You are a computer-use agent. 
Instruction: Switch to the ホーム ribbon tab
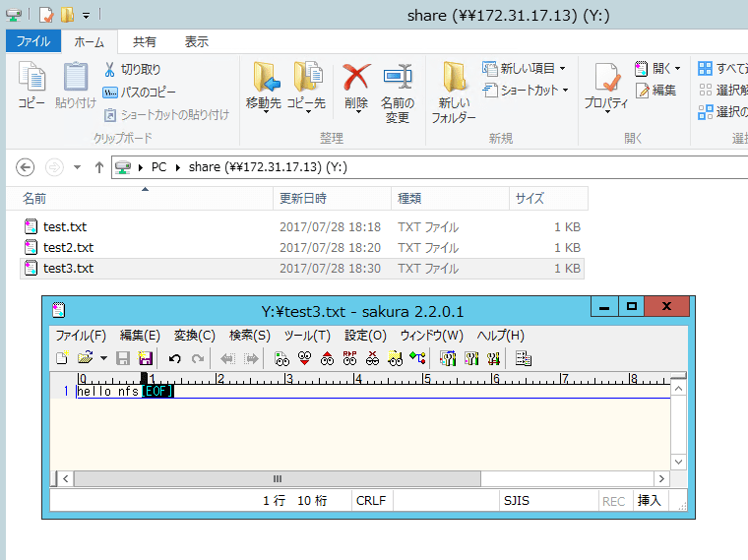coord(90,42)
